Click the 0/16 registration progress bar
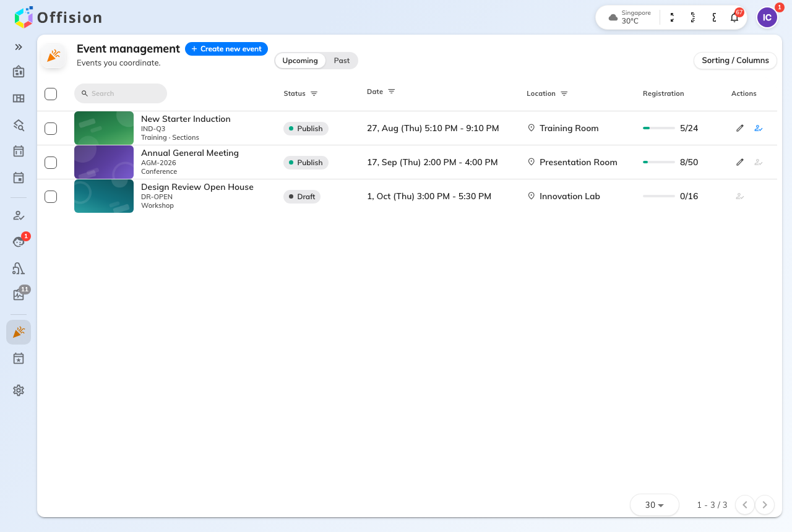 [x=659, y=196]
